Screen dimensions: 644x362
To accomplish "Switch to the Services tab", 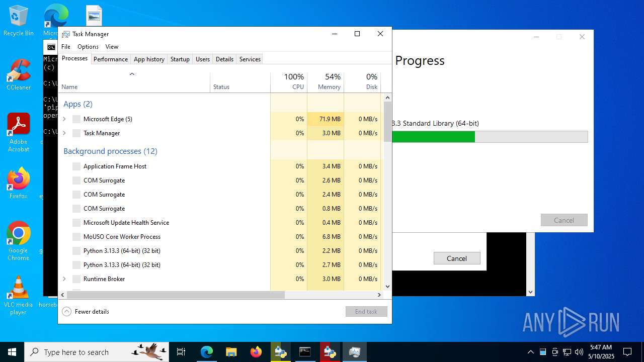I will tap(250, 59).
